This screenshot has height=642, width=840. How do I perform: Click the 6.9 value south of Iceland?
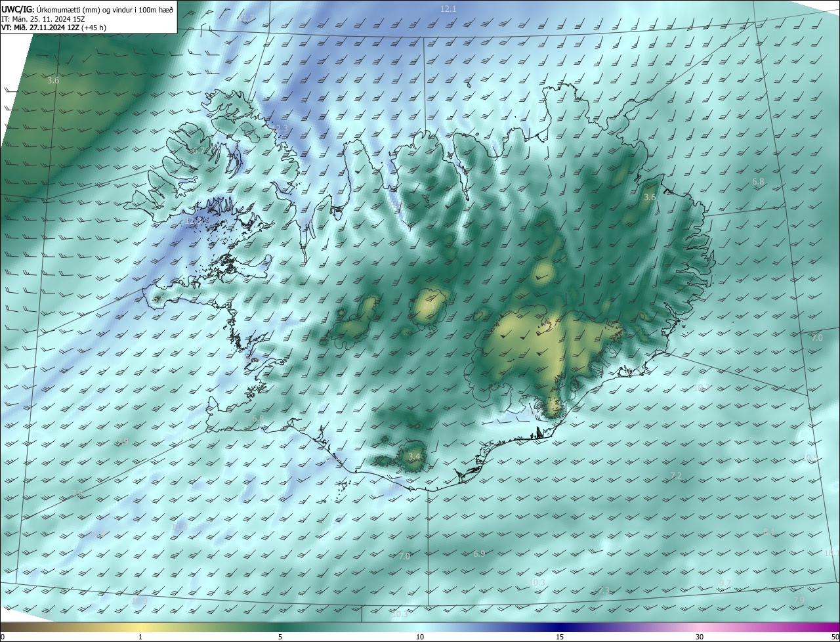(479, 554)
